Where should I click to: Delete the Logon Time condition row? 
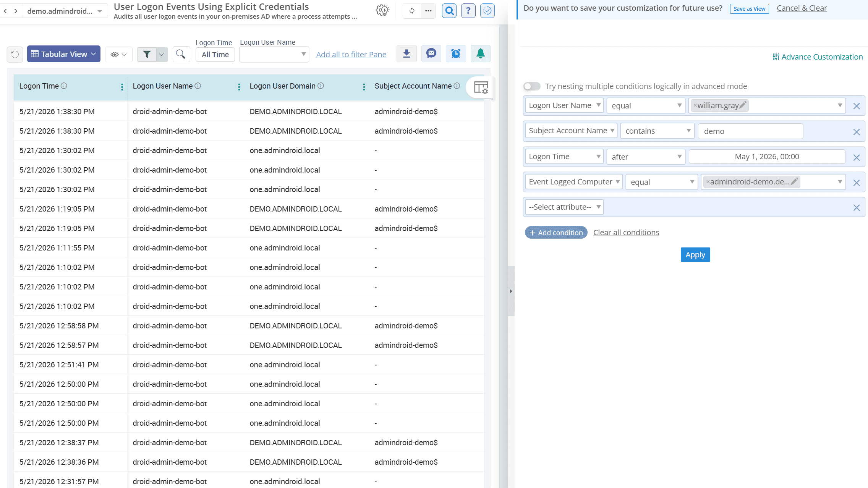click(857, 158)
